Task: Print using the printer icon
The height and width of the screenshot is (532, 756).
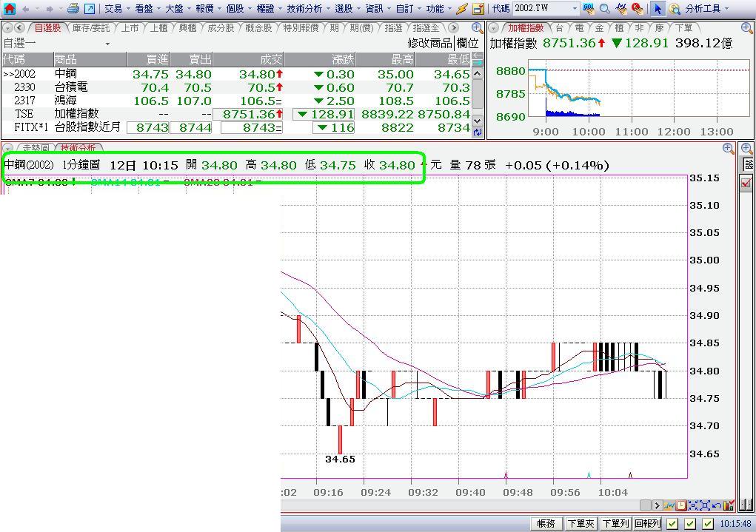Action: click(x=73, y=8)
